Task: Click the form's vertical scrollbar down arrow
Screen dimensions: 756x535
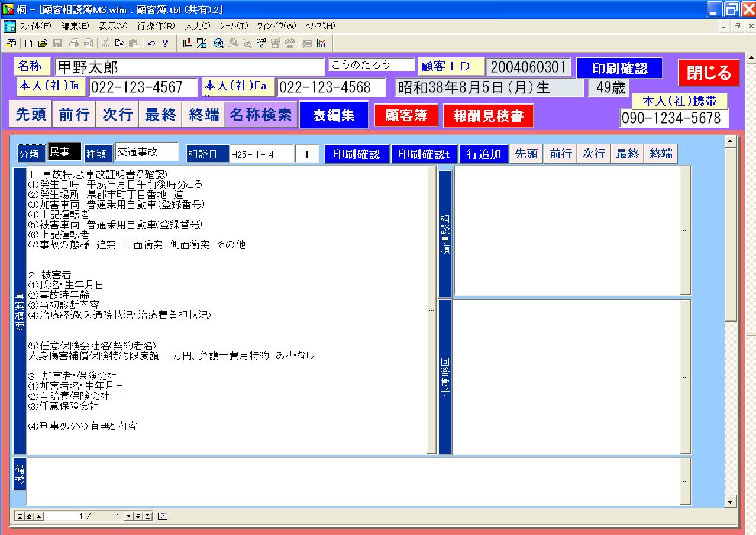Action: click(x=731, y=502)
